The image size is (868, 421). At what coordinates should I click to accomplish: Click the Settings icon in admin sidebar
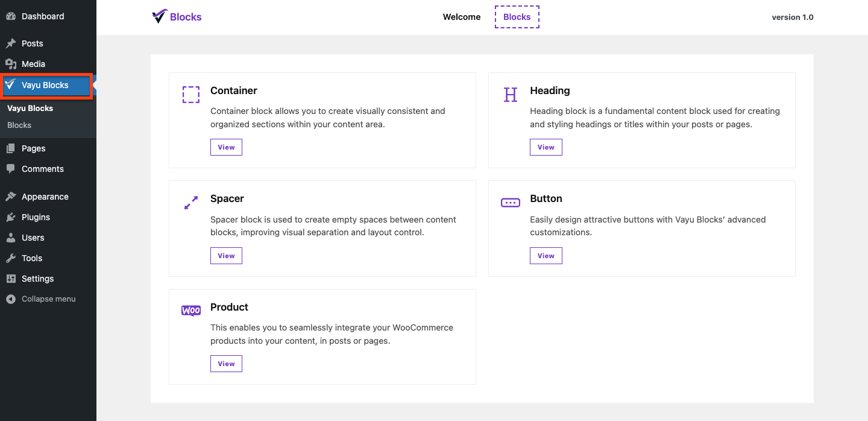coord(11,279)
